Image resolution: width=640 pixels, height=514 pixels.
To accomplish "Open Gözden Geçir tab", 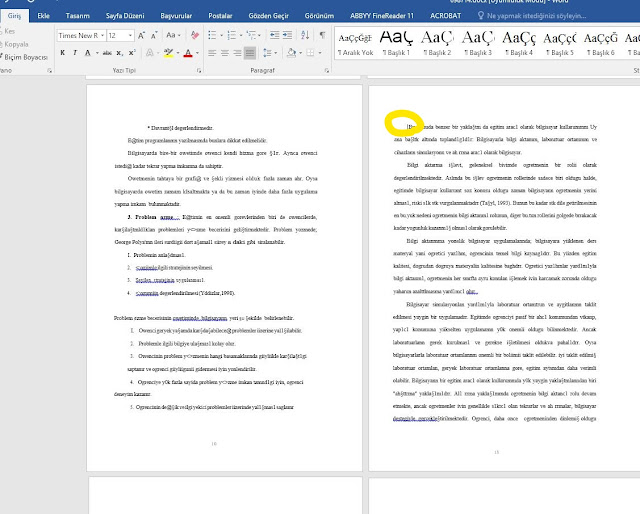I will click(268, 16).
